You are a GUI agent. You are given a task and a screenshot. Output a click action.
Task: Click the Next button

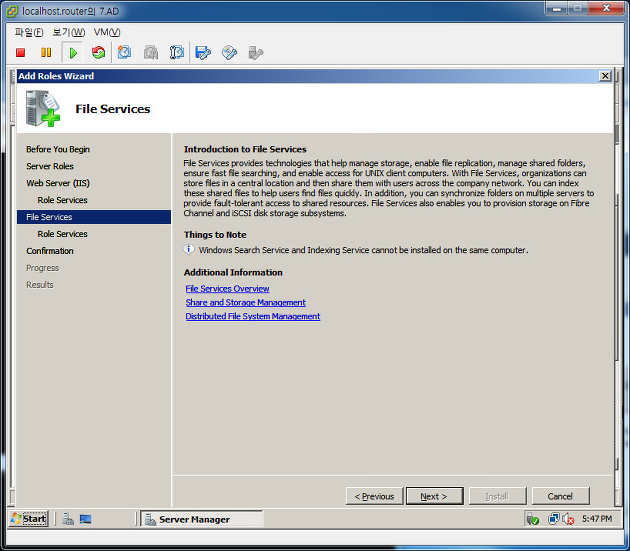pos(434,496)
